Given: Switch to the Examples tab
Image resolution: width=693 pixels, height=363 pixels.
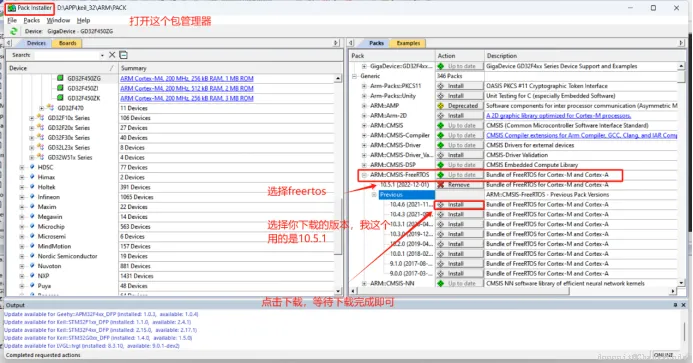Looking at the screenshot, I should point(408,43).
